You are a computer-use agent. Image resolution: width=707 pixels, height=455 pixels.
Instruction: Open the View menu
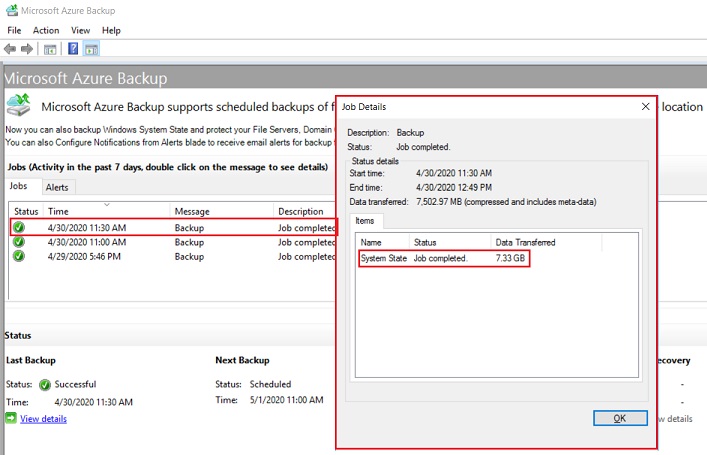tap(80, 30)
